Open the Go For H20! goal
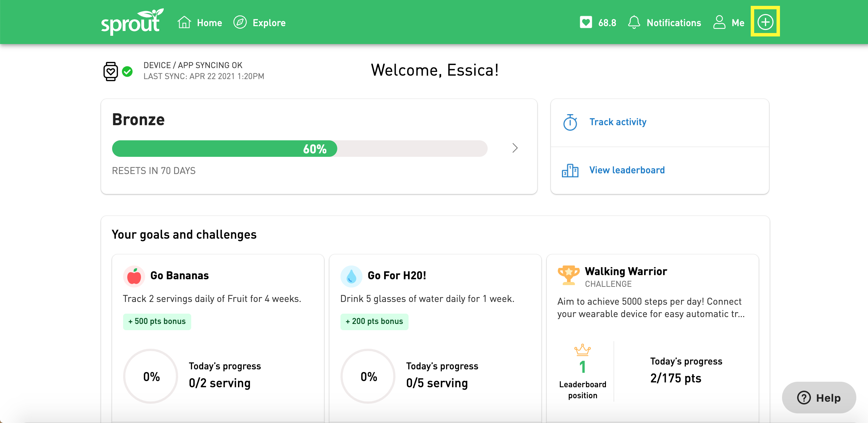The height and width of the screenshot is (423, 868). [x=397, y=276]
